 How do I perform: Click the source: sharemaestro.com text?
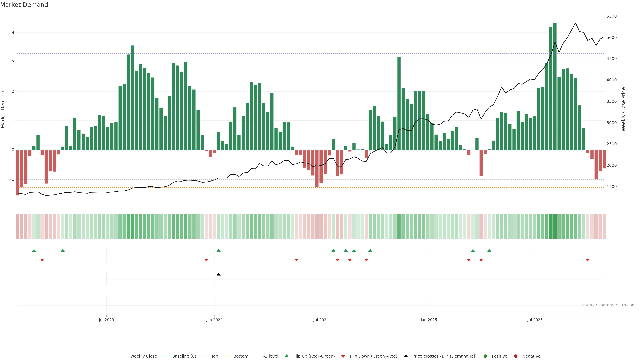(609, 305)
